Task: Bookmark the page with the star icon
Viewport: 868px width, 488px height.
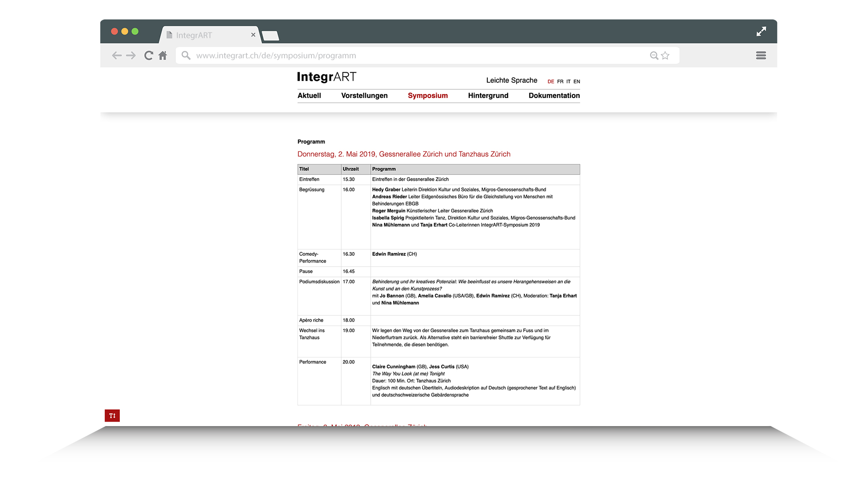Action: click(x=665, y=55)
